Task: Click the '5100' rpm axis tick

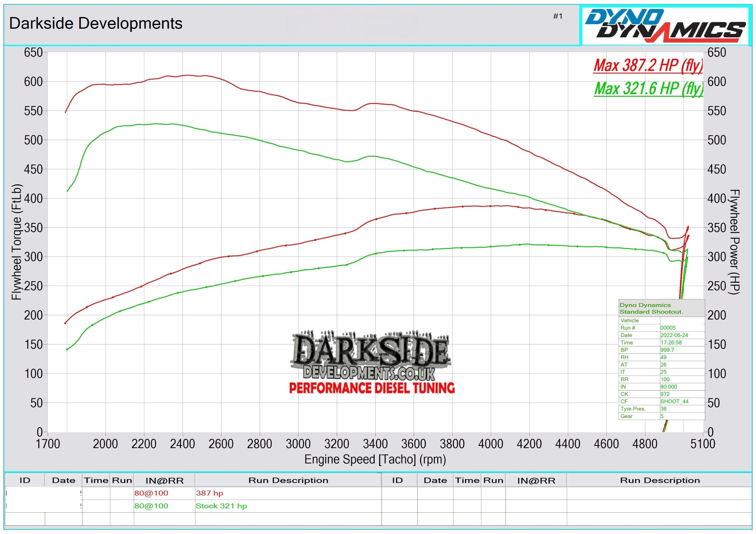Action: pyautogui.click(x=703, y=444)
